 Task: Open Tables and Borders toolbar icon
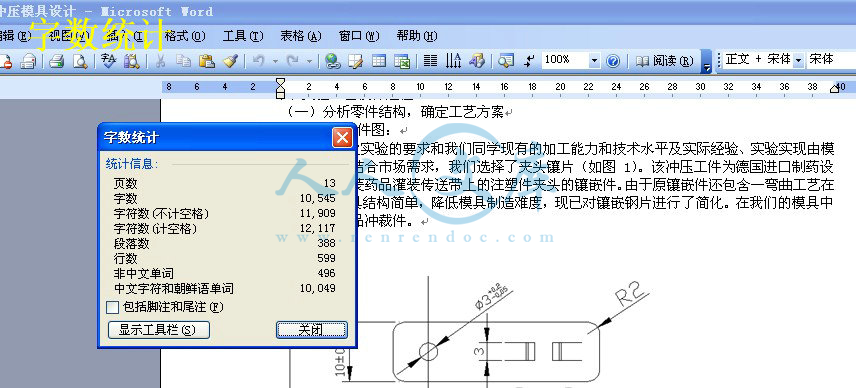(x=356, y=61)
